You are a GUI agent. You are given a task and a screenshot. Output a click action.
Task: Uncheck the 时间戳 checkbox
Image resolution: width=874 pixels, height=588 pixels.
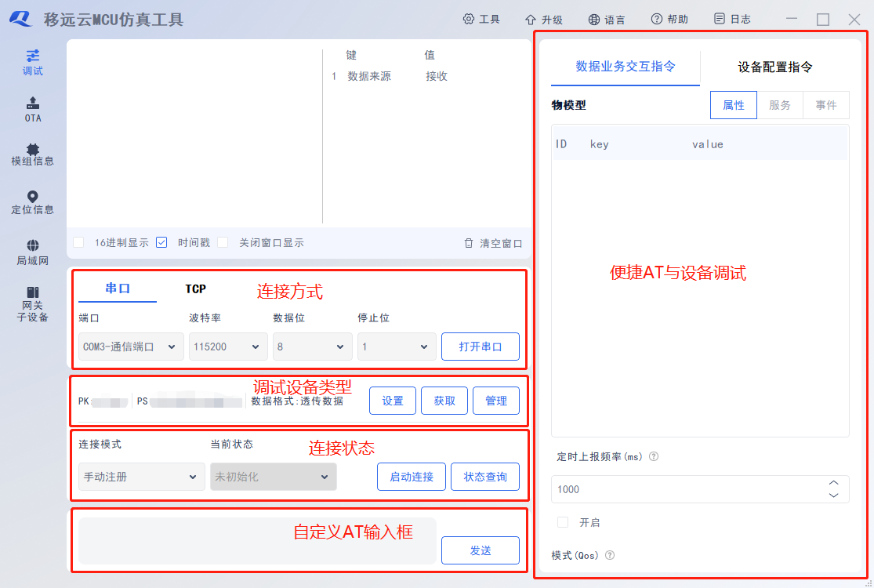161,242
